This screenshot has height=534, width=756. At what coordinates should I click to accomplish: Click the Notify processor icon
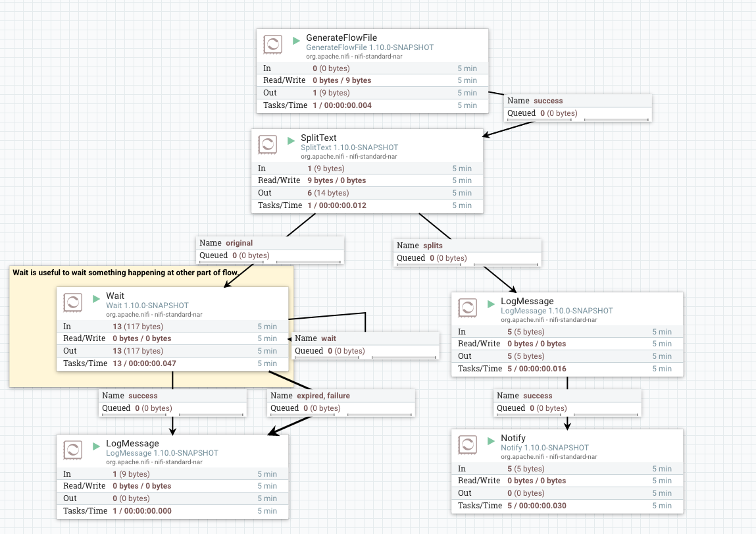click(x=468, y=444)
